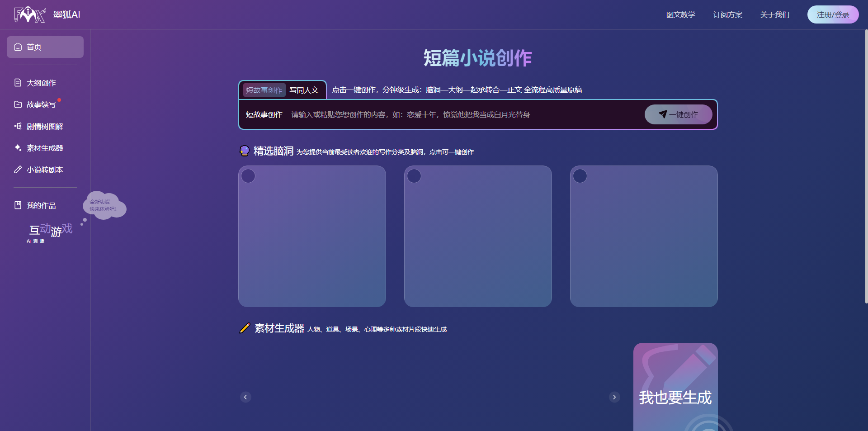The height and width of the screenshot is (431, 868).
Task: Click the 素材生成器 pencil heading icon
Action: pos(245,328)
